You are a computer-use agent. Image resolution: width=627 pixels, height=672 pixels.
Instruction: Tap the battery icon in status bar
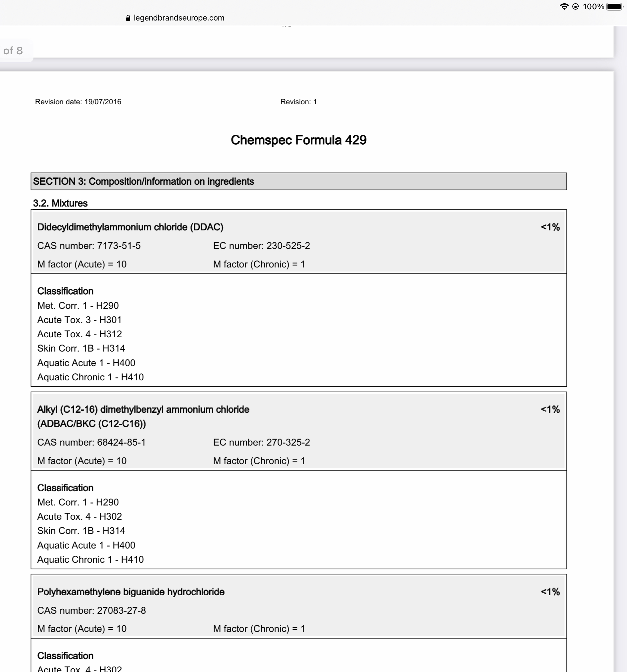614,6
